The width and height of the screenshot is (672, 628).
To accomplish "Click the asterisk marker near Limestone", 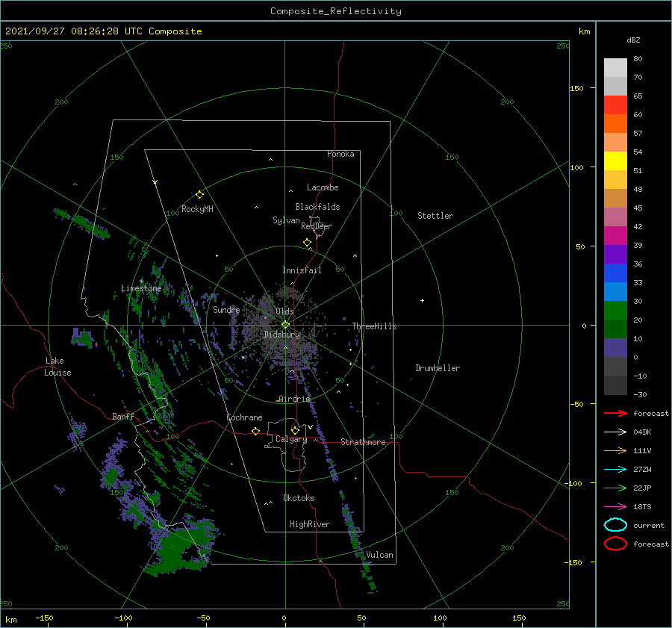I will [x=141, y=282].
